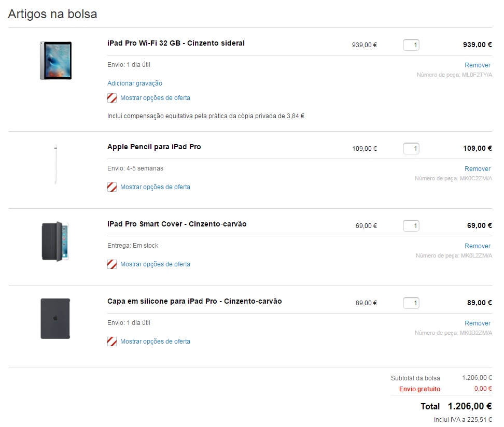The height and width of the screenshot is (427, 504).
Task: Open the silicone case product thumbnail
Action: 55,318
